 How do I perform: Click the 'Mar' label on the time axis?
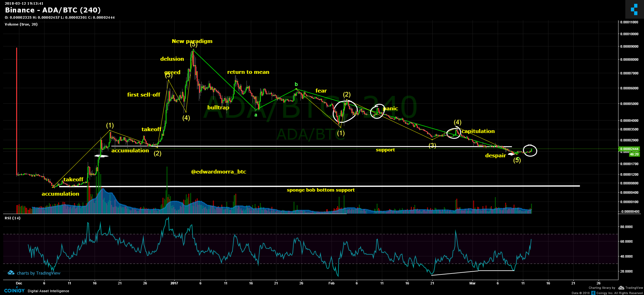473,283
